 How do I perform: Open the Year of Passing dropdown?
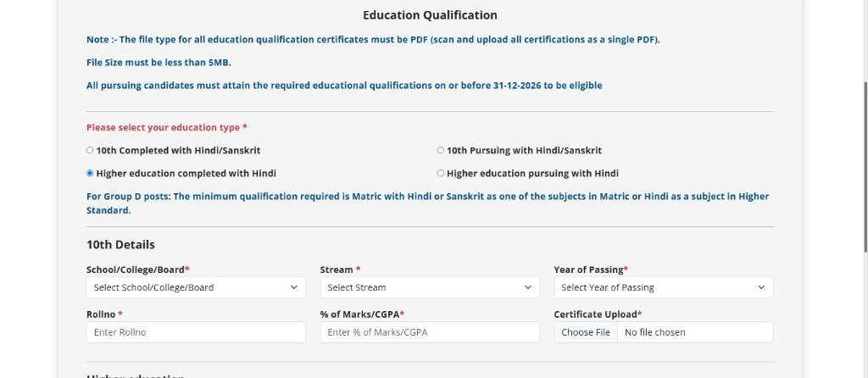[x=664, y=287]
